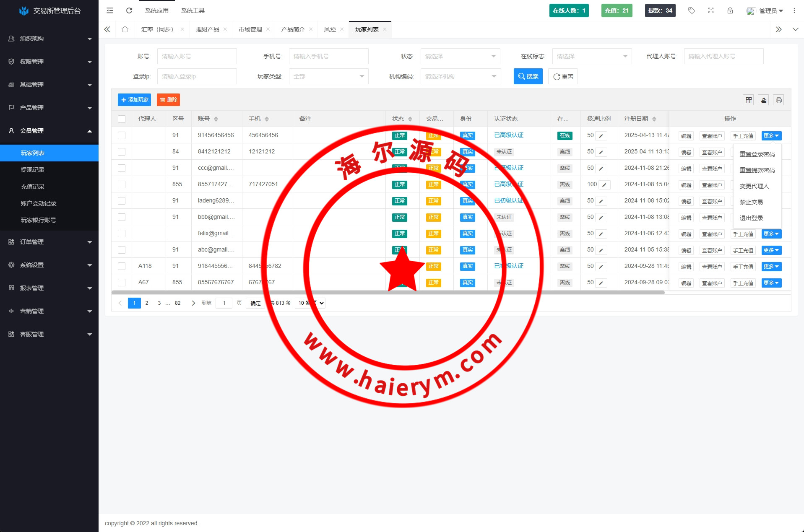
Task: Select the row checkbox for account 8412121212
Action: (122, 152)
